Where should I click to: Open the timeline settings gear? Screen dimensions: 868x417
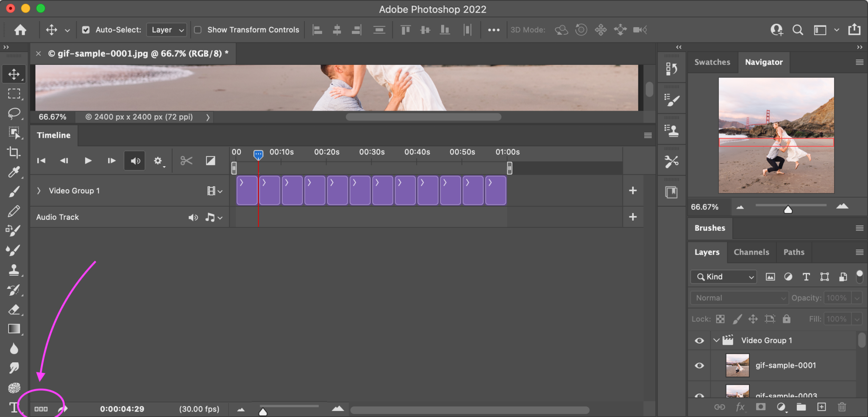(158, 160)
